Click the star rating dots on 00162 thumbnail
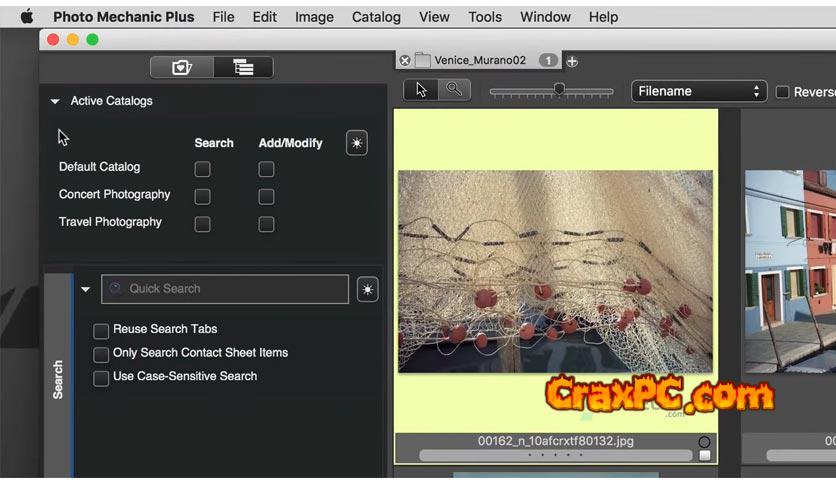The height and width of the screenshot is (484, 836). click(x=555, y=455)
